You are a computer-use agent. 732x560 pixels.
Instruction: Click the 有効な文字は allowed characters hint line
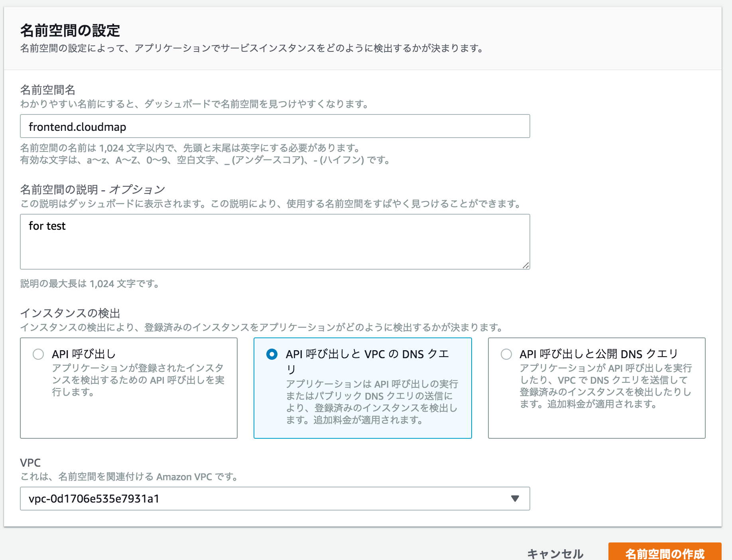click(205, 160)
